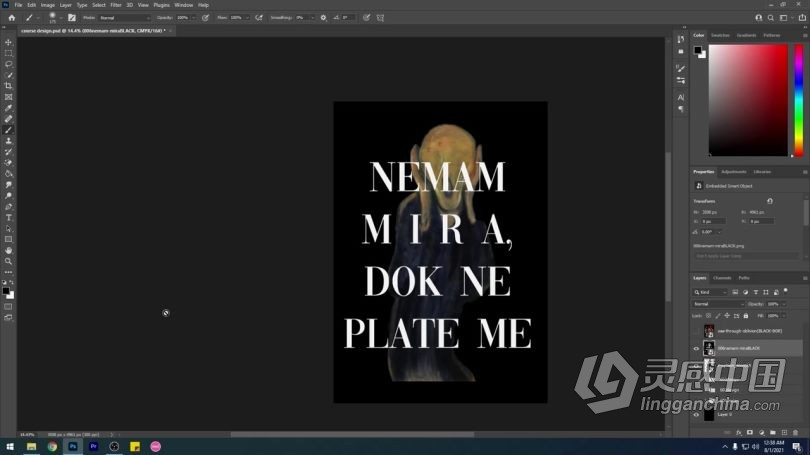Open the Smoothing dropdown arrow
810x455 pixels.
312,18
